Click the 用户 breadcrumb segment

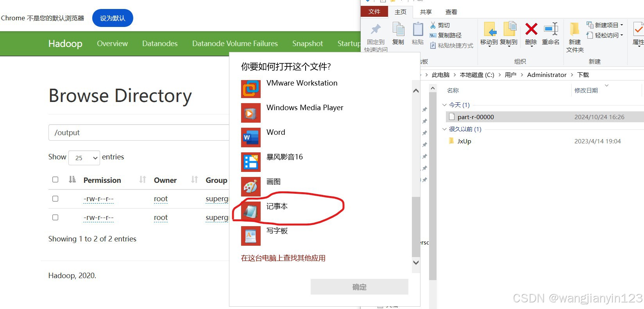510,75
